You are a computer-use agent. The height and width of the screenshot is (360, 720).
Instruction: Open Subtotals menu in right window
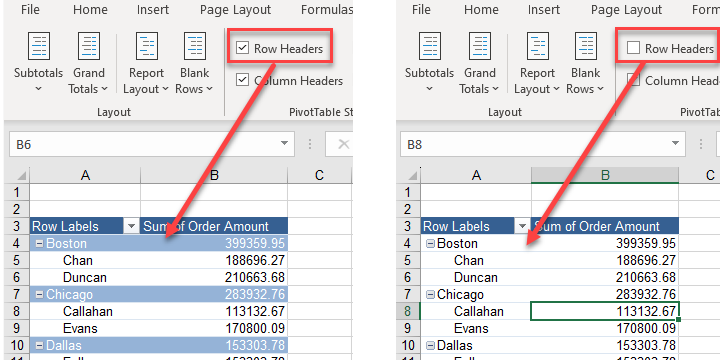coord(429,62)
